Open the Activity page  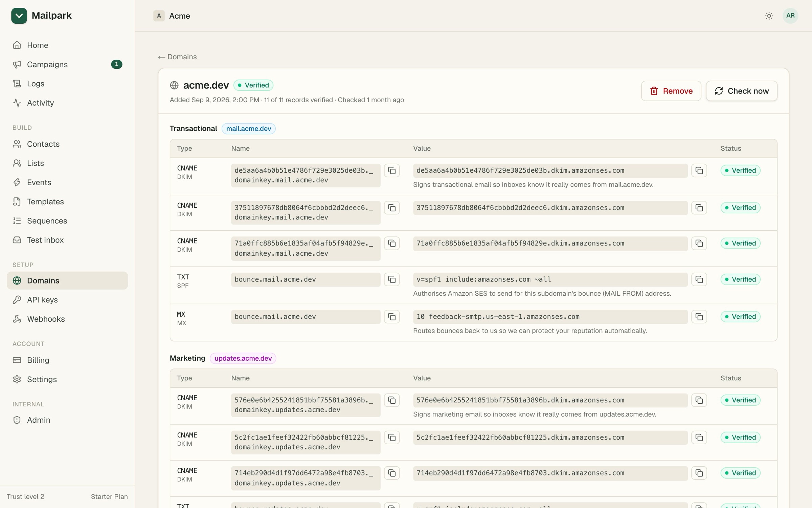(67, 103)
